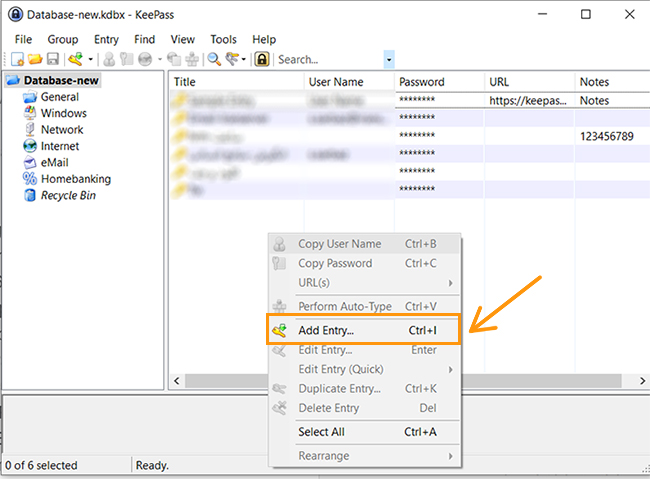Image resolution: width=650 pixels, height=479 pixels.
Task: Click the 123456789 notes cell
Action: pyautogui.click(x=606, y=136)
